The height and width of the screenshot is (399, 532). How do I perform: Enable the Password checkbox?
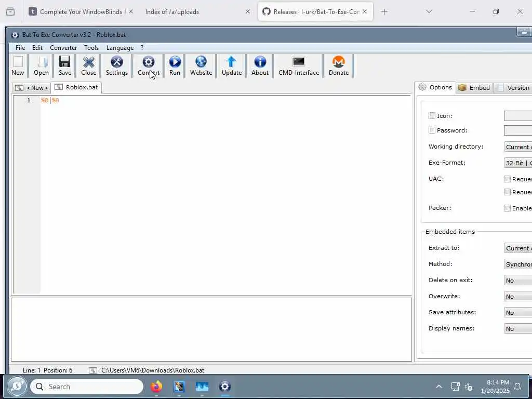click(432, 130)
